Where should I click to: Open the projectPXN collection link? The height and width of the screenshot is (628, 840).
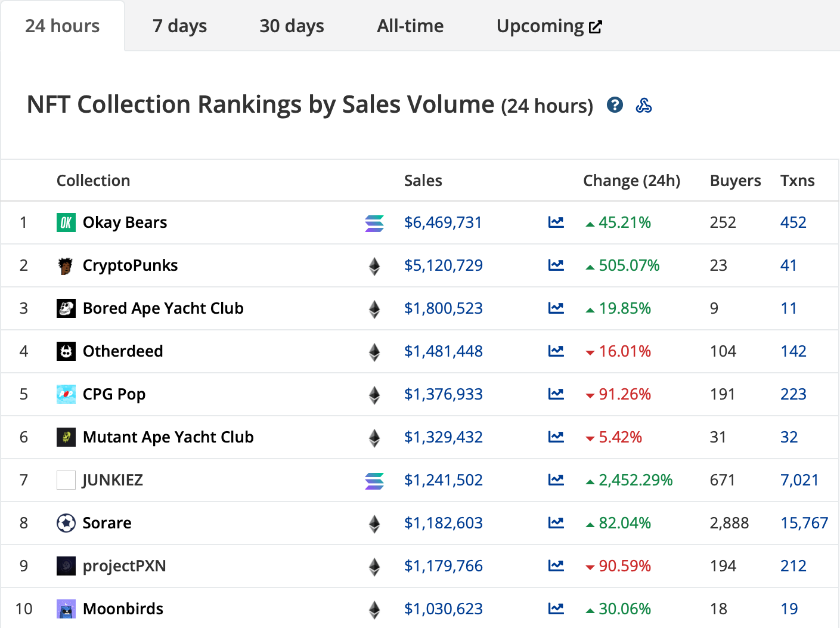pyautogui.click(x=125, y=566)
